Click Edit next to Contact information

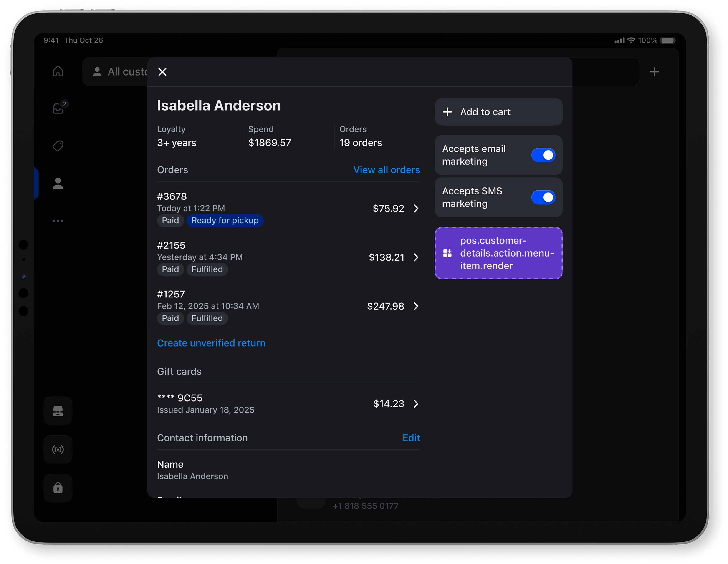[411, 438]
